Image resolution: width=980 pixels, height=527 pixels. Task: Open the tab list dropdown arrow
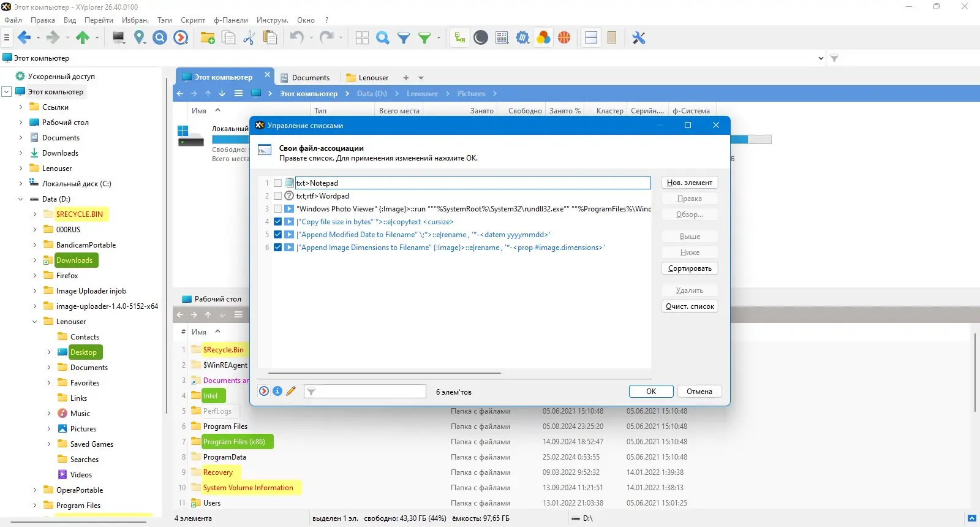[x=421, y=78]
